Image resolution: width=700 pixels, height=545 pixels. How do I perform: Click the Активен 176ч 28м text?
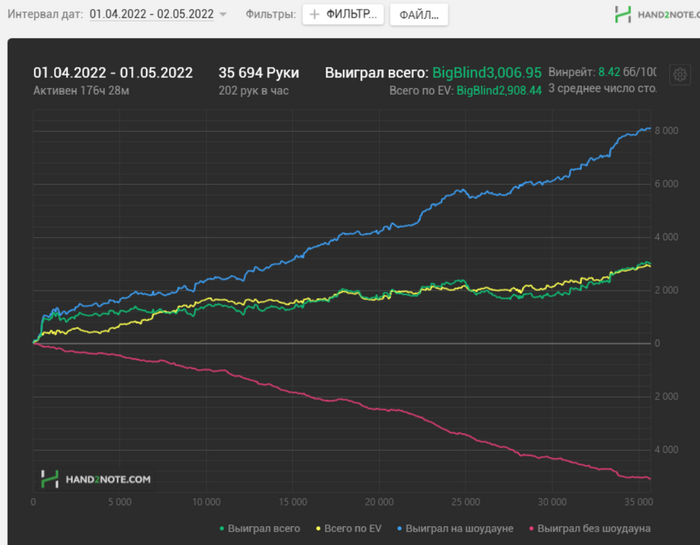coord(81,91)
